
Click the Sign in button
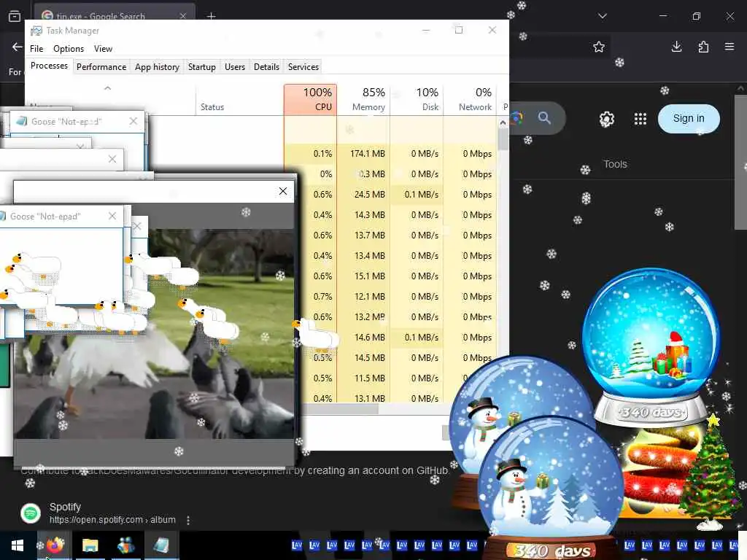point(689,119)
